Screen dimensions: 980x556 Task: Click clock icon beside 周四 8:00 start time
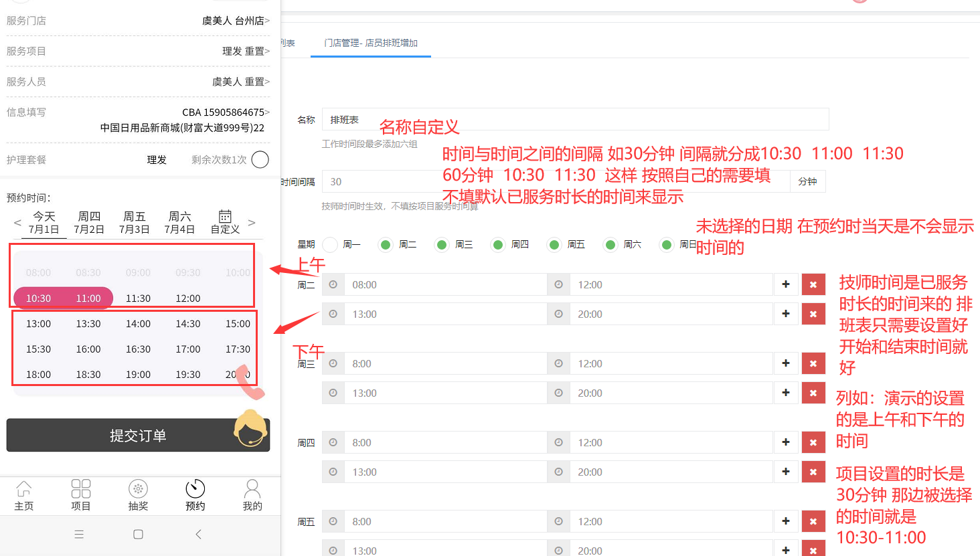333,443
